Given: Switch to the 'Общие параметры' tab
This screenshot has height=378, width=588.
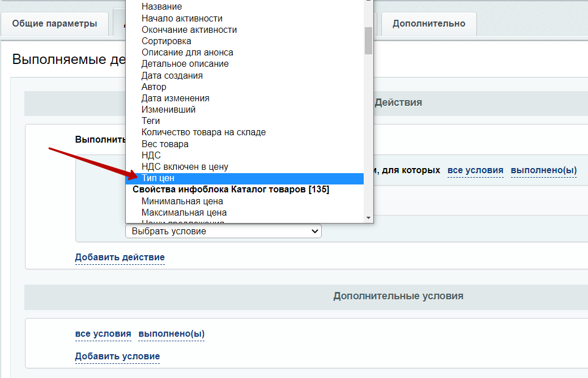Looking at the screenshot, I should point(54,24).
